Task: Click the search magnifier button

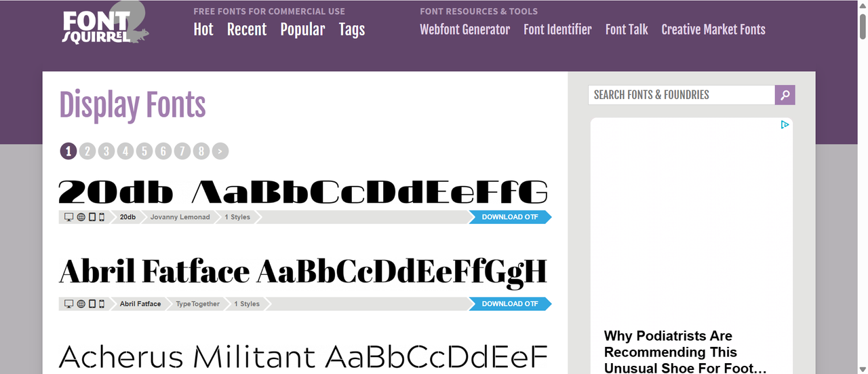Action: pos(785,95)
